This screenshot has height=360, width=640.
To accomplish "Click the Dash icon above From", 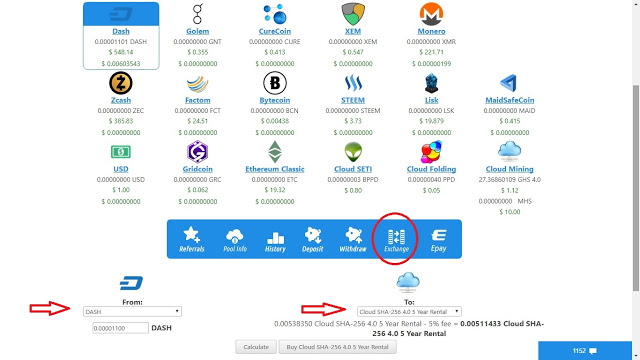I will [x=131, y=283].
